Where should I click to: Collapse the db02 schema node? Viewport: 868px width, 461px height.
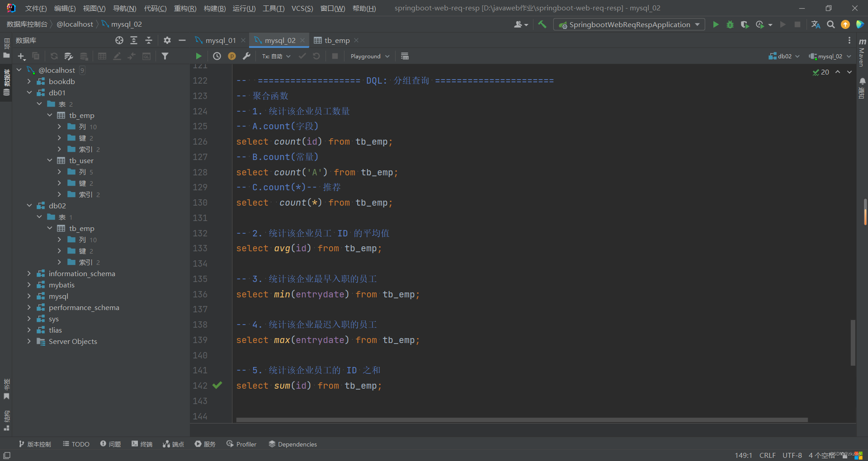click(29, 205)
